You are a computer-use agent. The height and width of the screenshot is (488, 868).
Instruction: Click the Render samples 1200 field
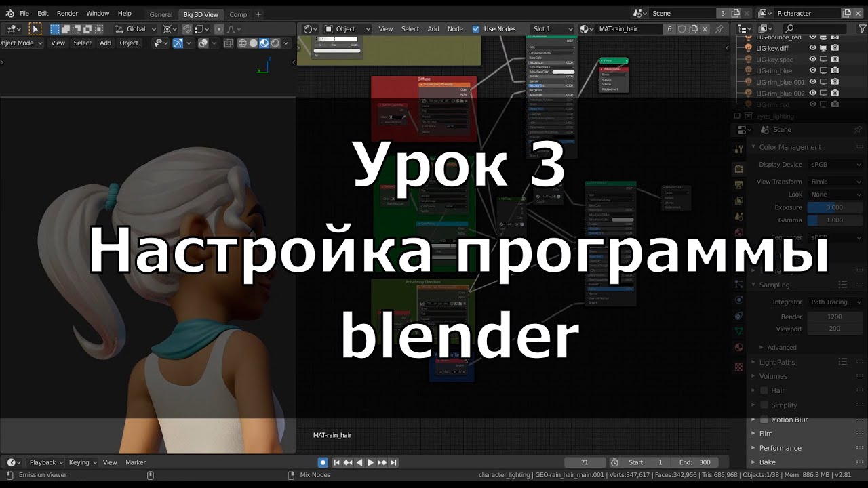tap(835, 317)
